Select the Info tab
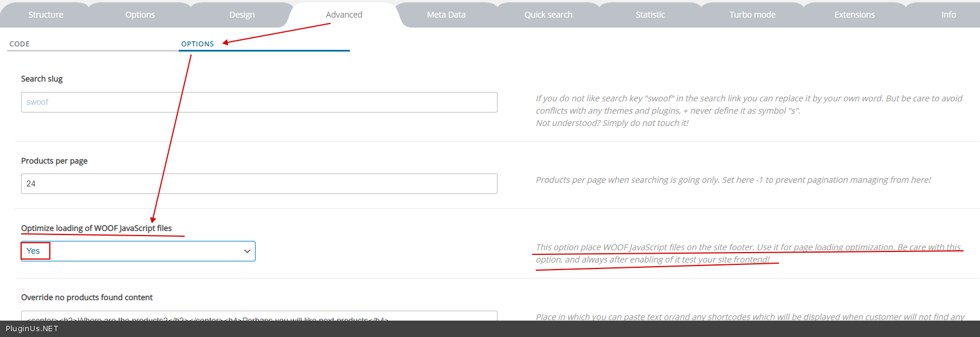 [x=948, y=15]
